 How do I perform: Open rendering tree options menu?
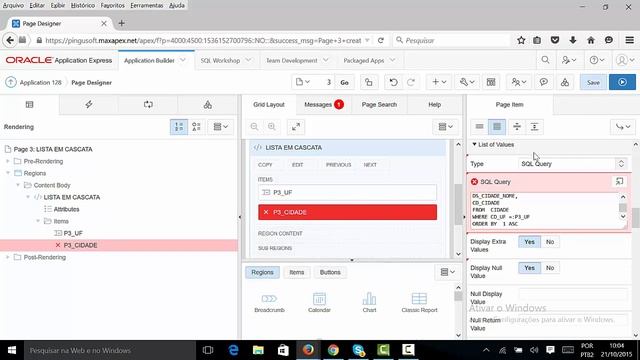(220, 127)
